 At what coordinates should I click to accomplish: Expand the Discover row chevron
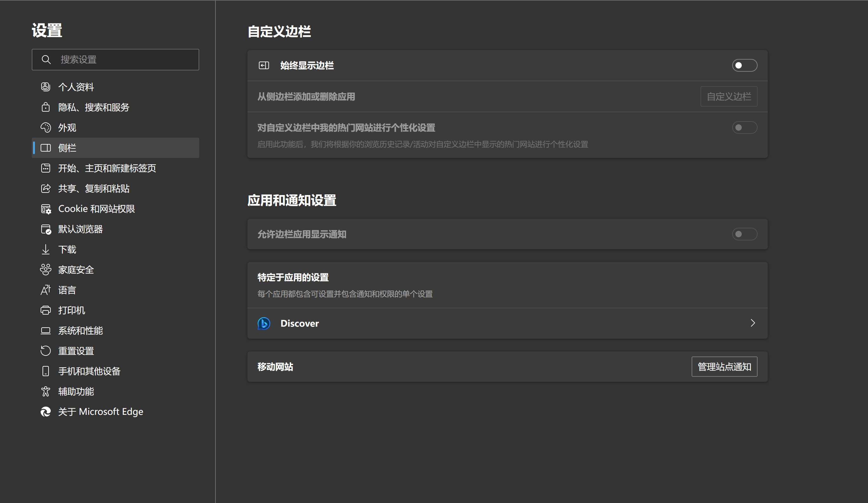(x=753, y=323)
